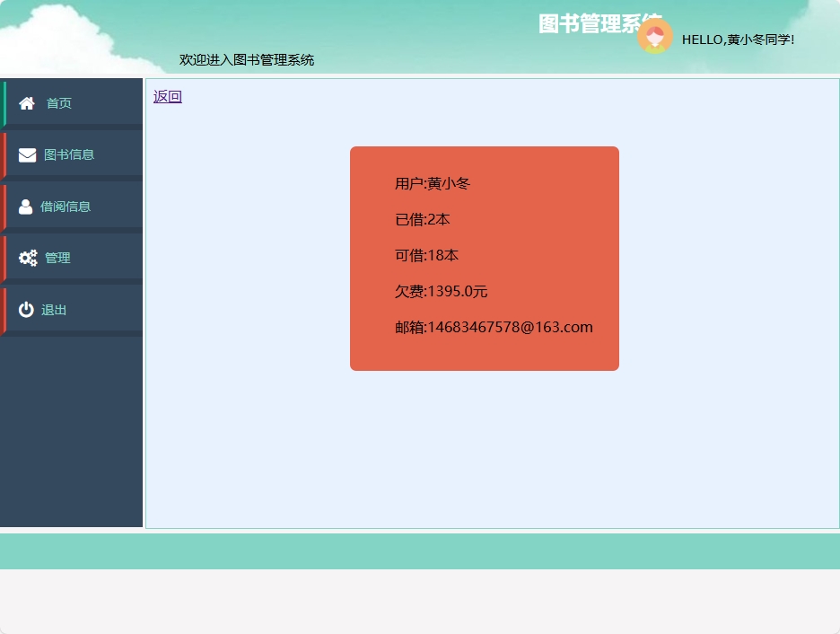This screenshot has width=840, height=634.
Task: Select the gears icon next to 管理
Action: coord(26,257)
